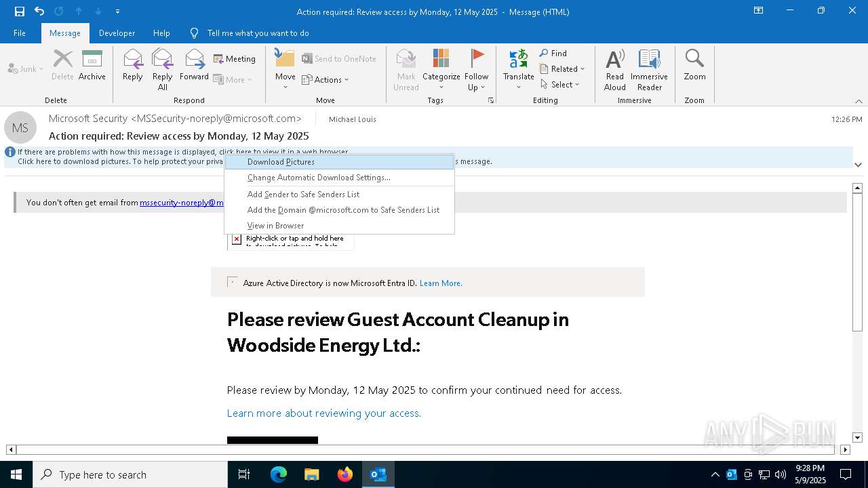The width and height of the screenshot is (868, 488).
Task: Open the network icon in system tray
Action: tap(764, 474)
